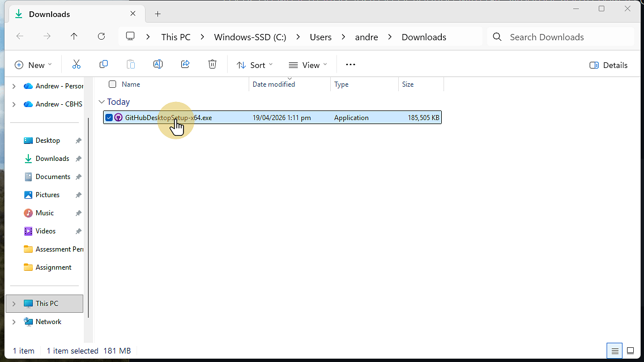The image size is (644, 362).
Task: Open the Details pane
Action: pyautogui.click(x=608, y=65)
